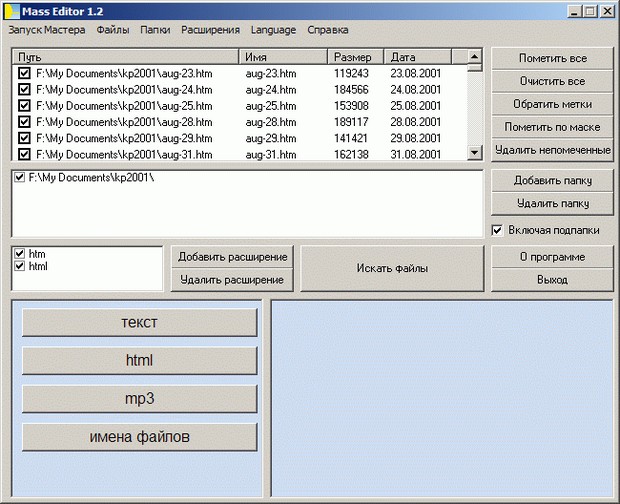Sort files by 'Размер' column header
The width and height of the screenshot is (620, 504).
[357, 57]
